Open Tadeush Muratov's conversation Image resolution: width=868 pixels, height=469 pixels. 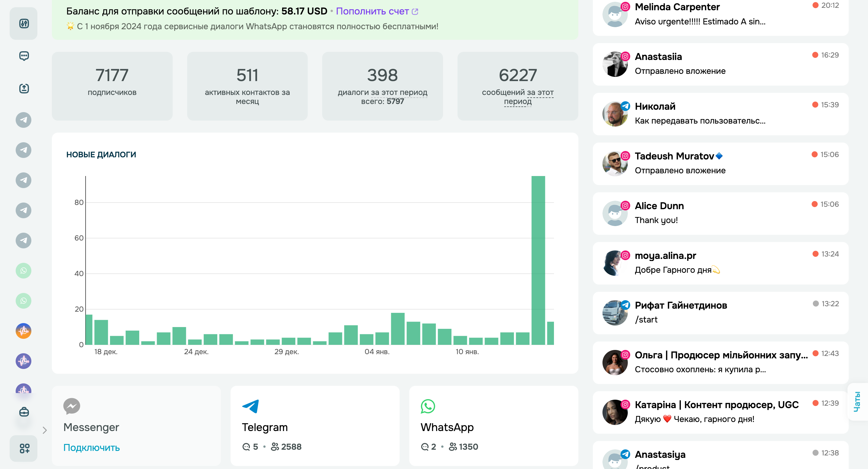[720, 163]
